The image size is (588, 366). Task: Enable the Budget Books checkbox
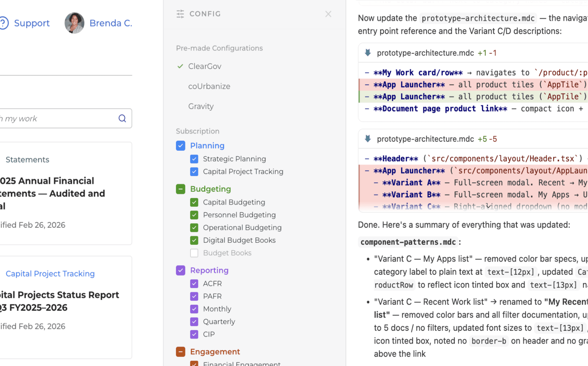click(x=194, y=253)
